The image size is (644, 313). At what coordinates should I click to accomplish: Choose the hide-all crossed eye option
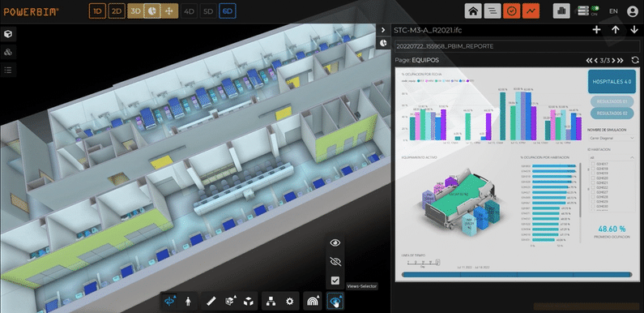[x=335, y=262]
